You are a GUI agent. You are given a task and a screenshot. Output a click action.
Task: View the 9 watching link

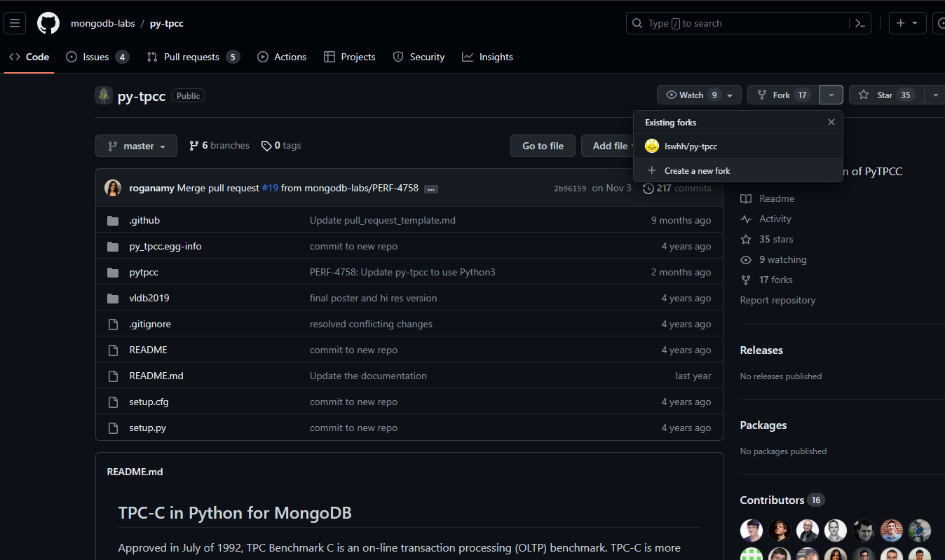pyautogui.click(x=773, y=259)
